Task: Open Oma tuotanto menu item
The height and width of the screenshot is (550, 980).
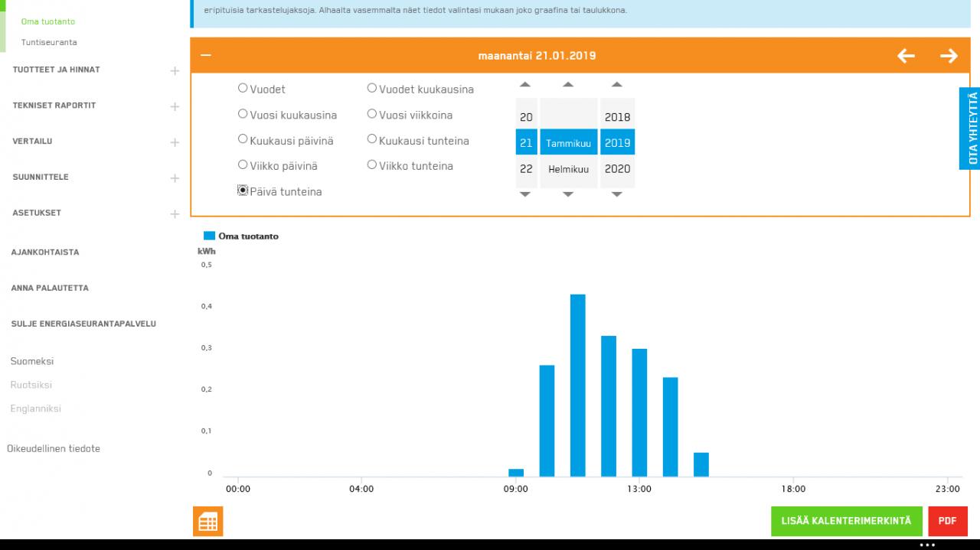Action: coord(48,21)
